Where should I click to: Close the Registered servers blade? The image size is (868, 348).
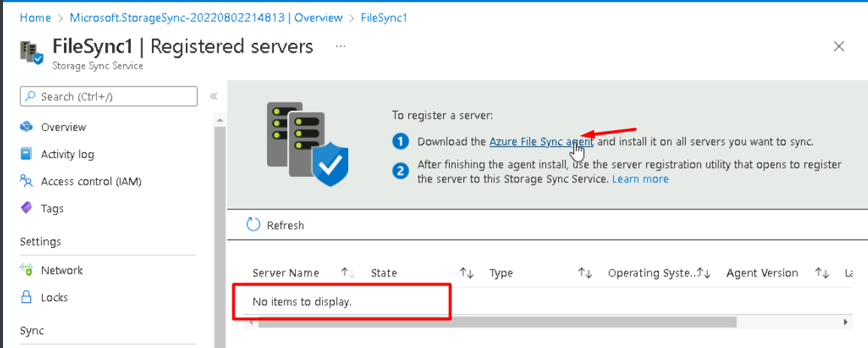point(839,47)
